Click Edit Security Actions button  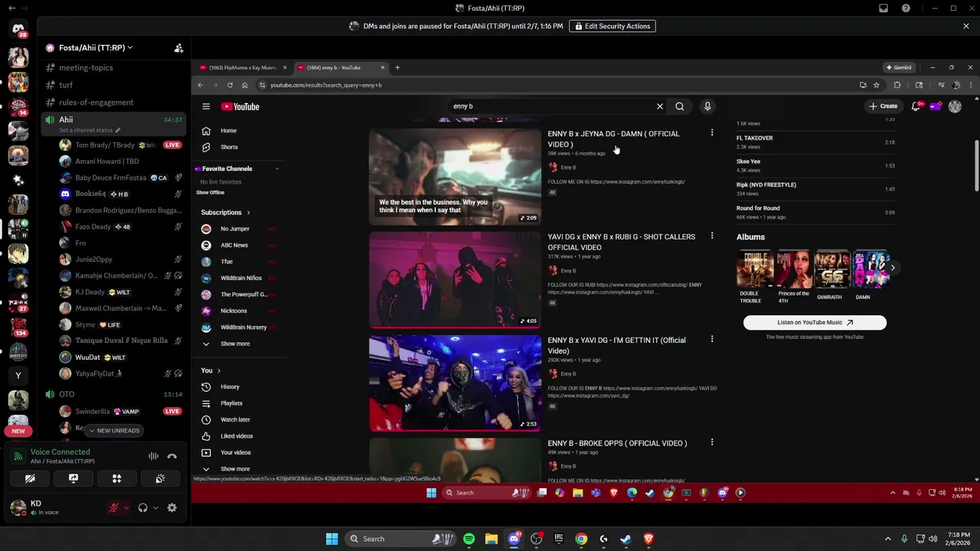(x=612, y=26)
